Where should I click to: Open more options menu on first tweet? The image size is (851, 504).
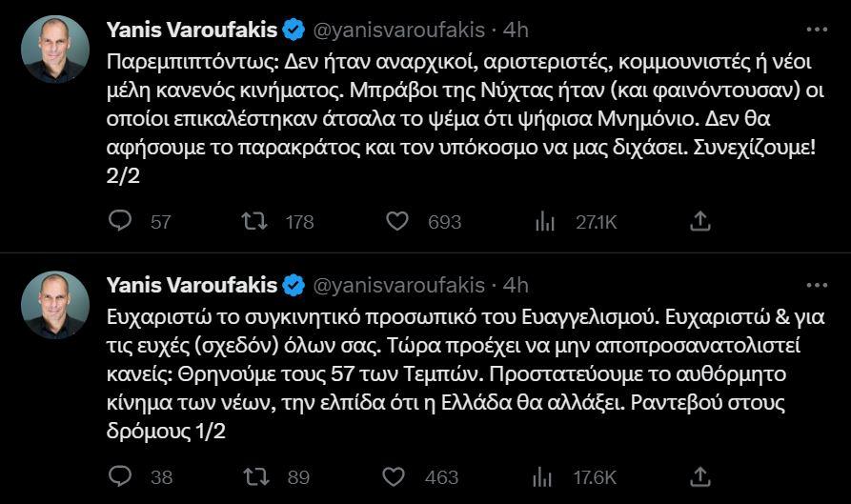(817, 30)
